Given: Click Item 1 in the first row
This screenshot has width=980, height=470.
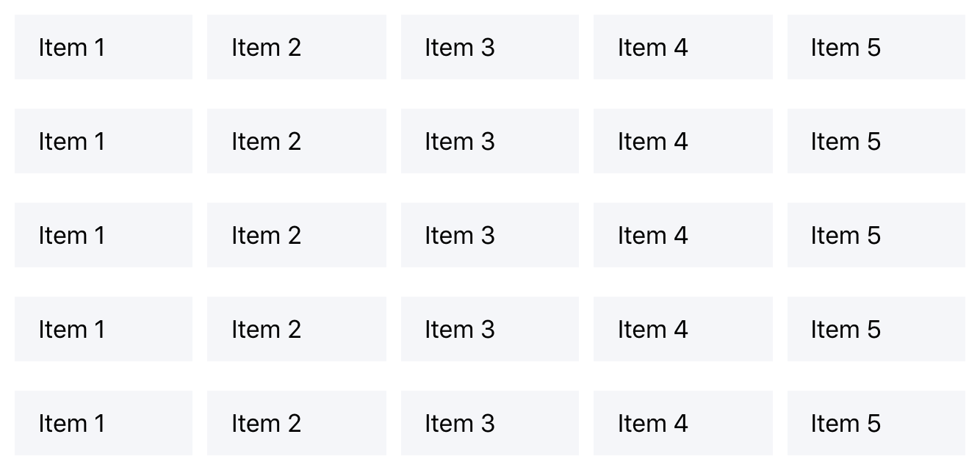Looking at the screenshot, I should coord(103,47).
